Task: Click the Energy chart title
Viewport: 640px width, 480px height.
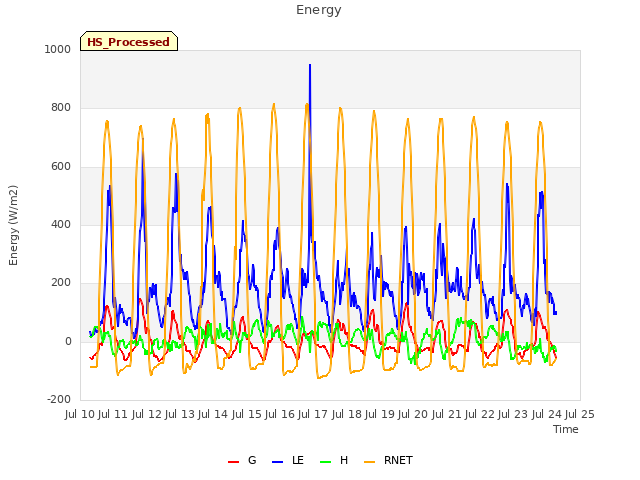Action: 319,10
